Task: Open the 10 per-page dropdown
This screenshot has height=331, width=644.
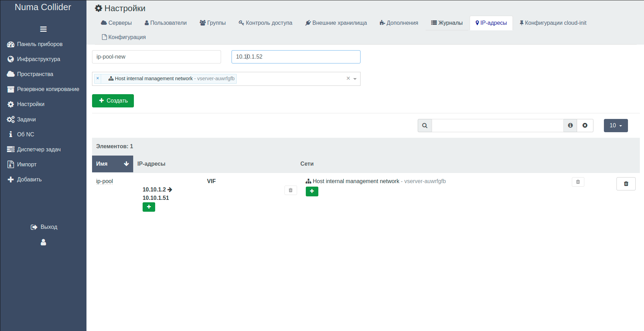Action: pos(616,126)
